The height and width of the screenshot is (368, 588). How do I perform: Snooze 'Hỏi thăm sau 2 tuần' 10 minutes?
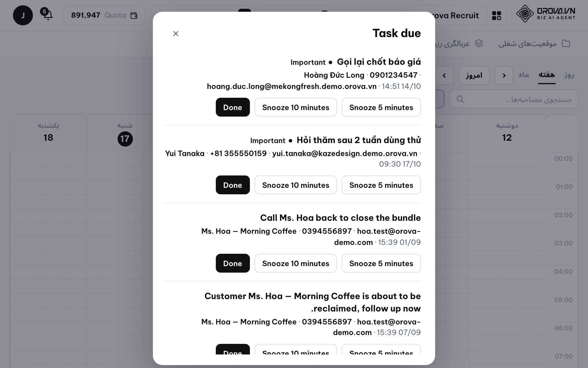coord(295,185)
